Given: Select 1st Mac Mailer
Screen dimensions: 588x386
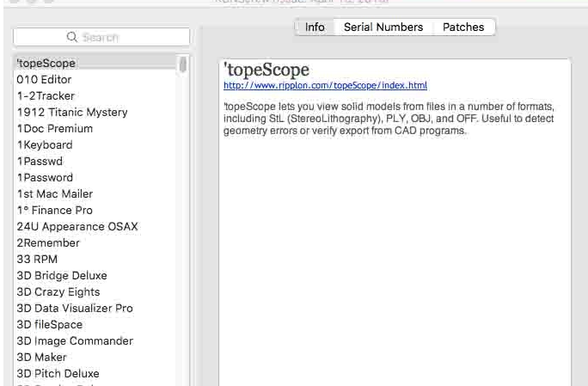Looking at the screenshot, I should [x=95, y=193].
